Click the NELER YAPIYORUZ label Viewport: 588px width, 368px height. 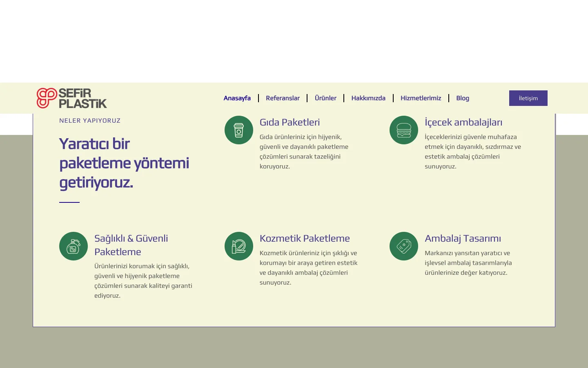[90, 121]
